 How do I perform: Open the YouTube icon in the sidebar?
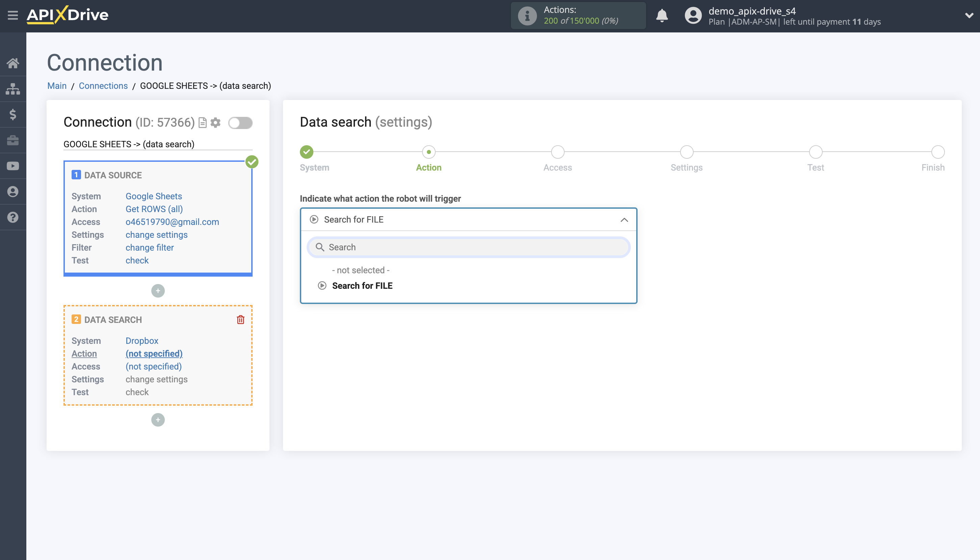coord(13,166)
